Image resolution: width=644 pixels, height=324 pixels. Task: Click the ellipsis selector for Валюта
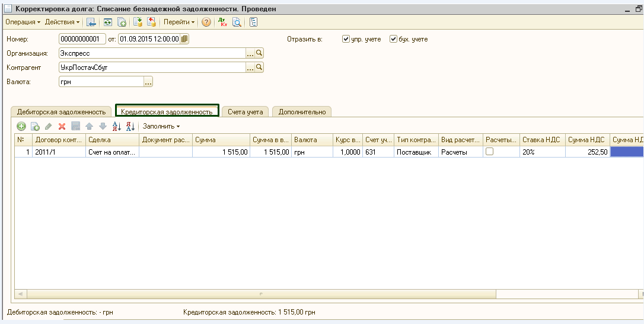coord(148,82)
